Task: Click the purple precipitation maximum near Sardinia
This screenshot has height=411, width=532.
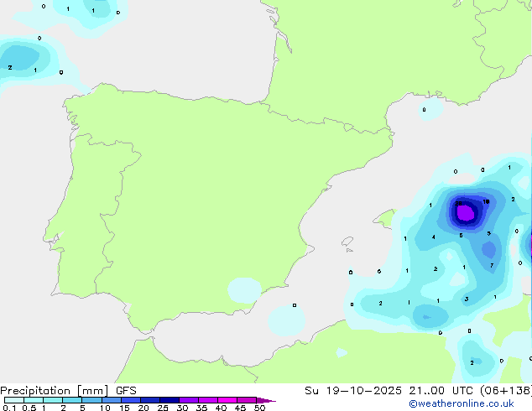Action: (466, 213)
